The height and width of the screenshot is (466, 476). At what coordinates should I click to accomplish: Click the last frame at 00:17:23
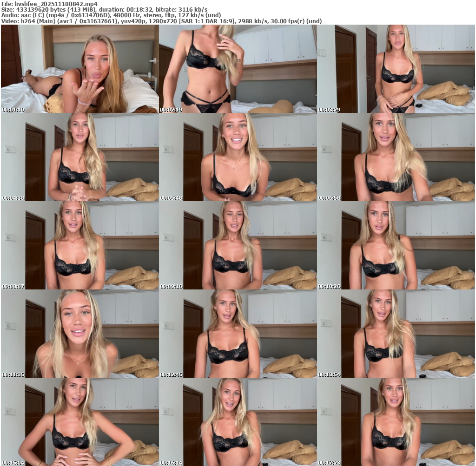click(396, 422)
